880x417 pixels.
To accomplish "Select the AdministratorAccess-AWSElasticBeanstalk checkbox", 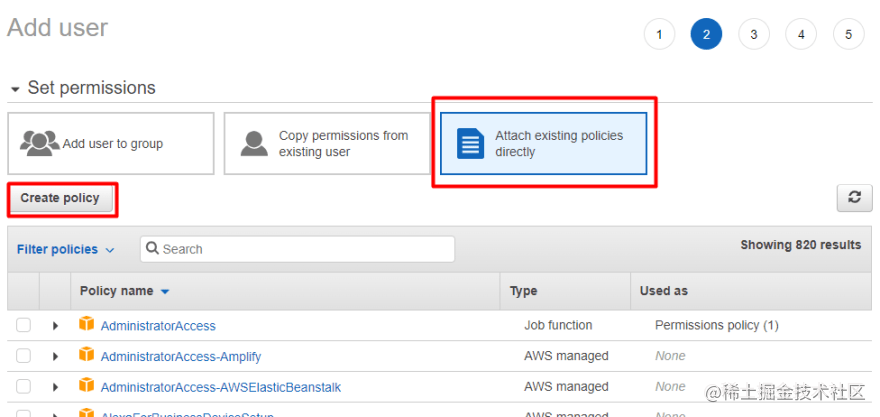I will click(x=24, y=386).
